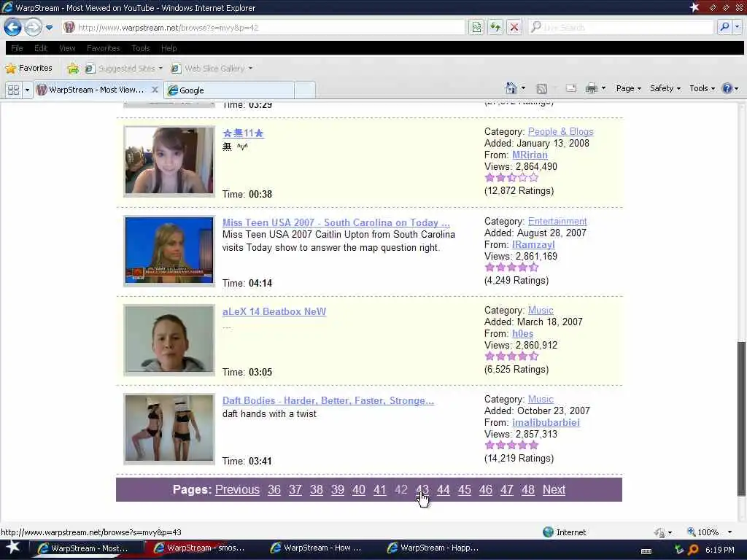Image resolution: width=747 pixels, height=560 pixels.
Task: Open the MRirian user link
Action: click(530, 155)
